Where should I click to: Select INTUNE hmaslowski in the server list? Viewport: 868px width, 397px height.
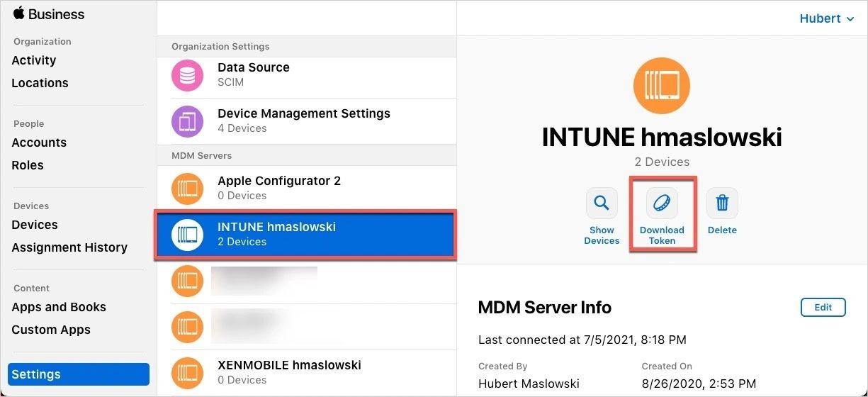pos(306,235)
